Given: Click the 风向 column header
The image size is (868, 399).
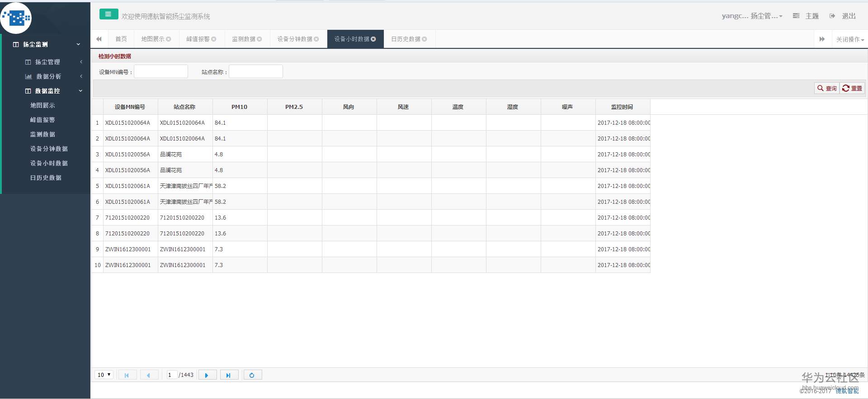Looking at the screenshot, I should pyautogui.click(x=349, y=107).
